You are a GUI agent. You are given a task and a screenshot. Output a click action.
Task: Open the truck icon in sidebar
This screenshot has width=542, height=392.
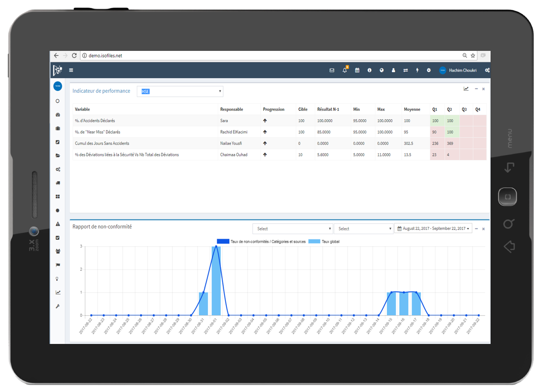point(58,183)
